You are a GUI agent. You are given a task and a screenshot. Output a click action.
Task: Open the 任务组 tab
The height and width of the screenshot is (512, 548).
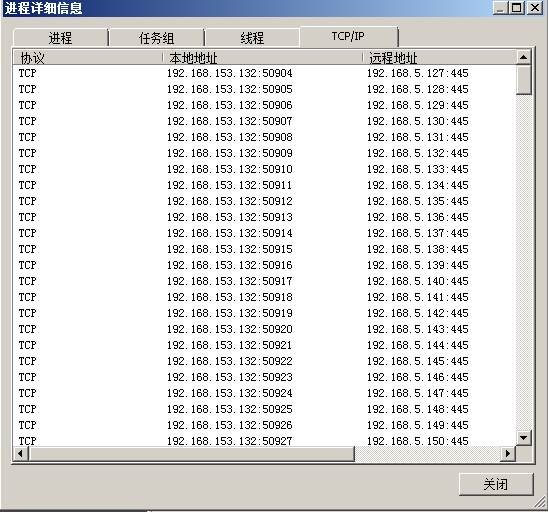[x=156, y=37]
